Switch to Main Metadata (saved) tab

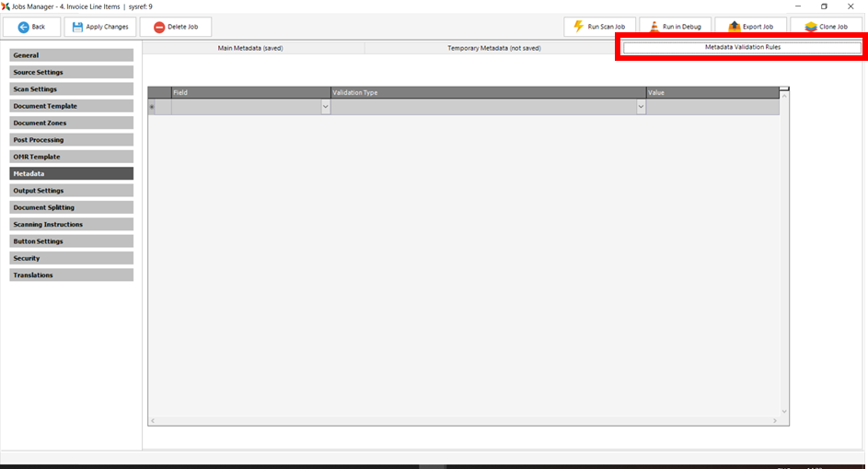[250, 48]
